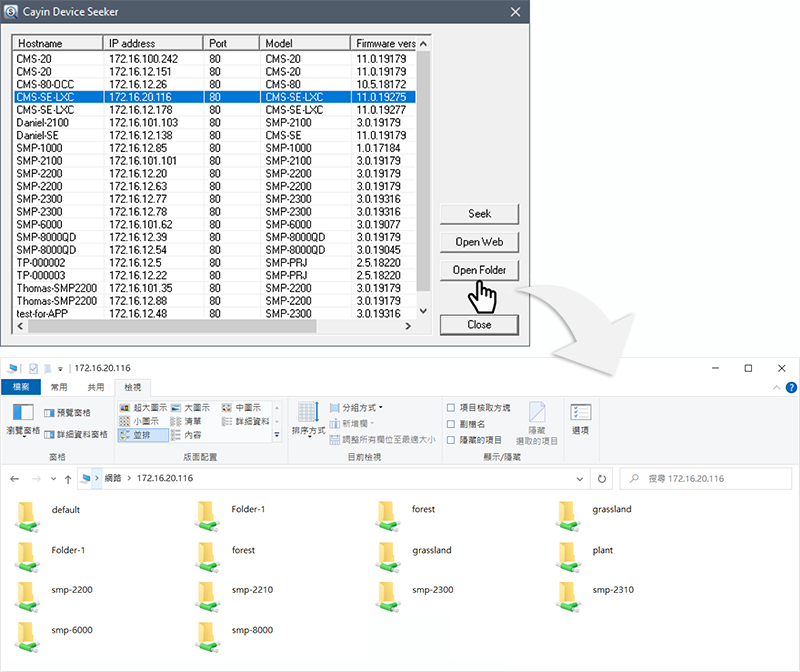Screen dimensions: 800x672
Task: Click the IP address column header
Action: pos(153,43)
